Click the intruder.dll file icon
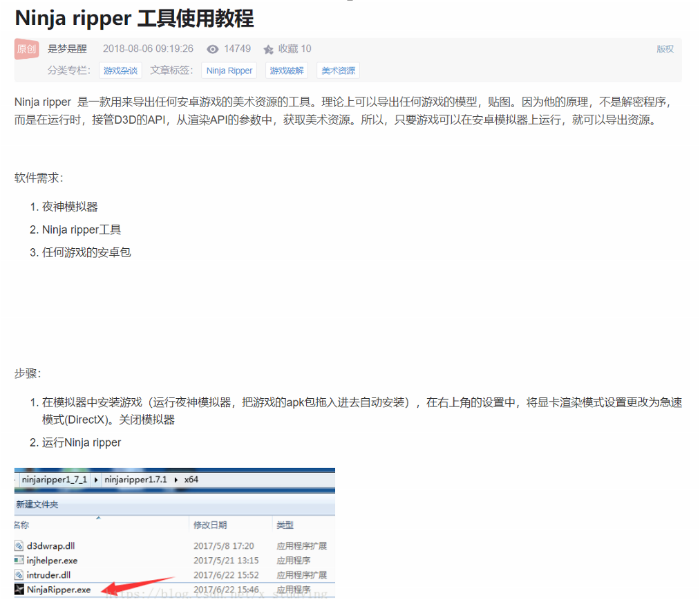The width and height of the screenshot is (700, 600). coord(19,574)
